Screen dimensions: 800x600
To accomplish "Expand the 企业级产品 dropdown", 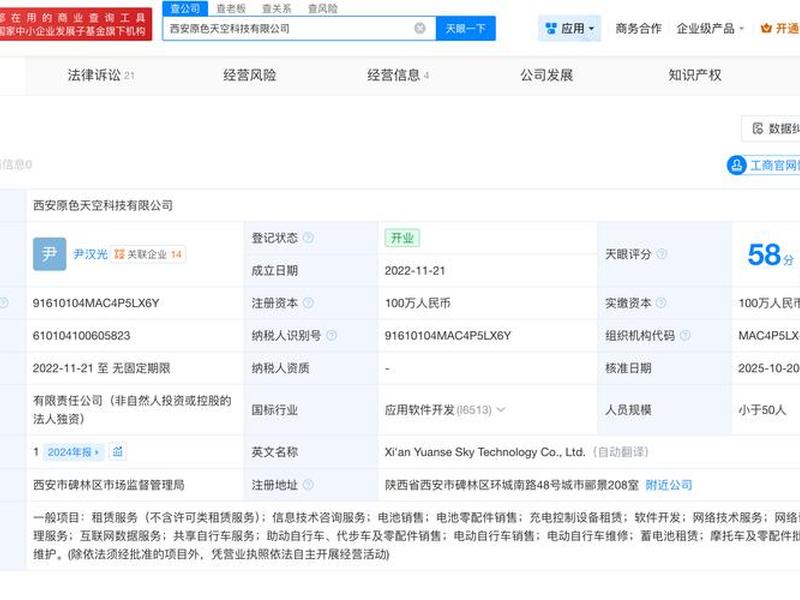I will (x=710, y=28).
